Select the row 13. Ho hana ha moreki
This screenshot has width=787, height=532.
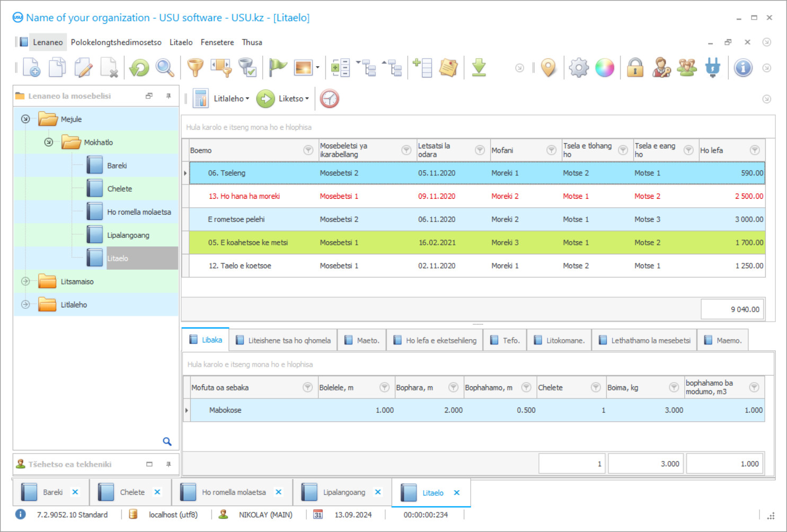tap(244, 196)
